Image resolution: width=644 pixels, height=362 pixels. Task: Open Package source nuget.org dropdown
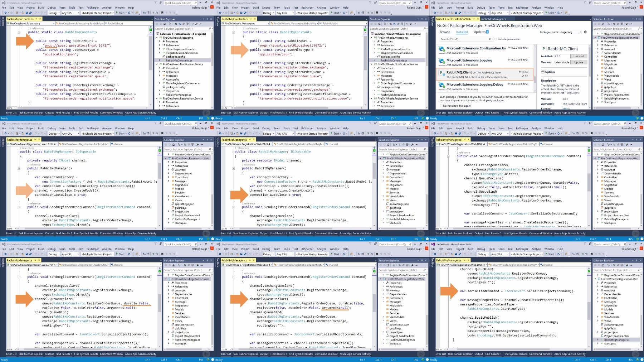tap(570, 32)
